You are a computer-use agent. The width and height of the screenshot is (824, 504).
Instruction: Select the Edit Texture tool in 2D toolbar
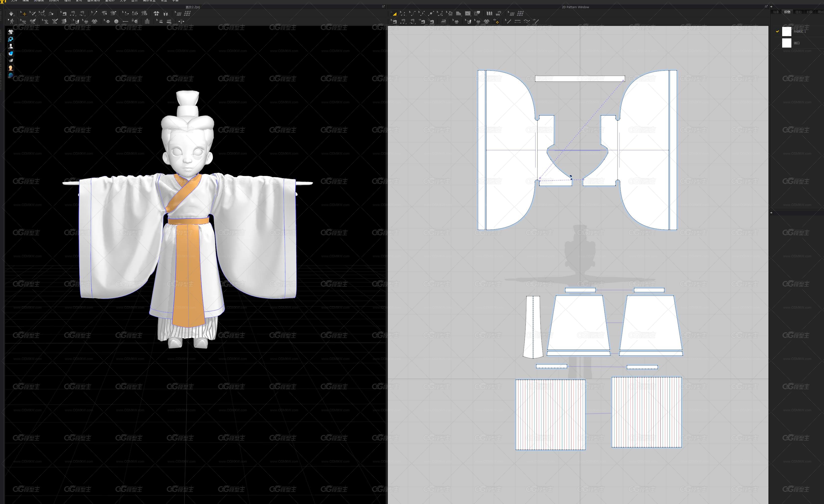click(469, 21)
